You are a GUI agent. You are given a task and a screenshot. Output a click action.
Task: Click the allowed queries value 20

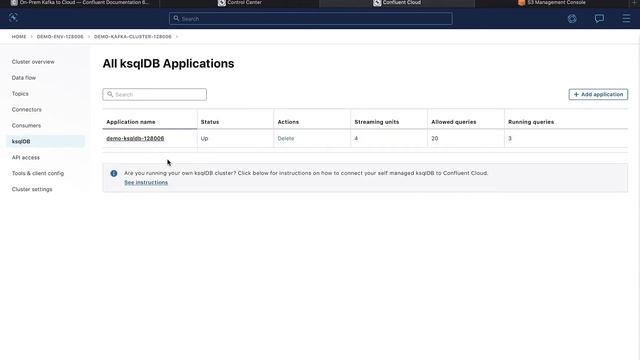pos(435,138)
